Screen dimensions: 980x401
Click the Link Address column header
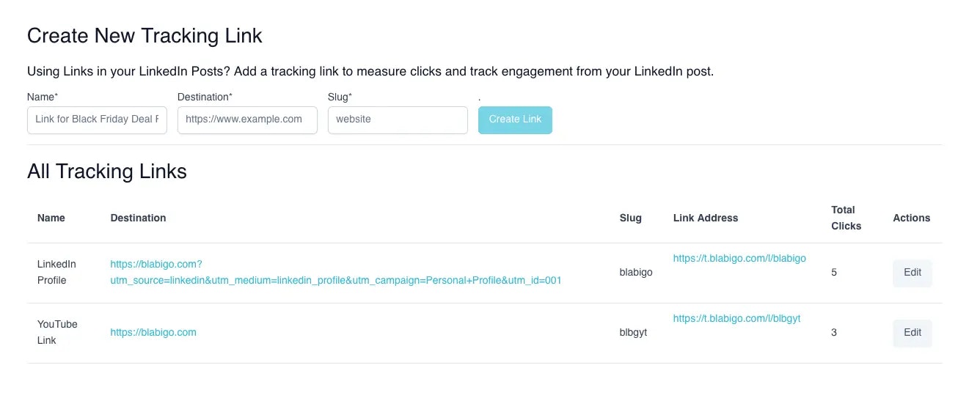tap(705, 218)
